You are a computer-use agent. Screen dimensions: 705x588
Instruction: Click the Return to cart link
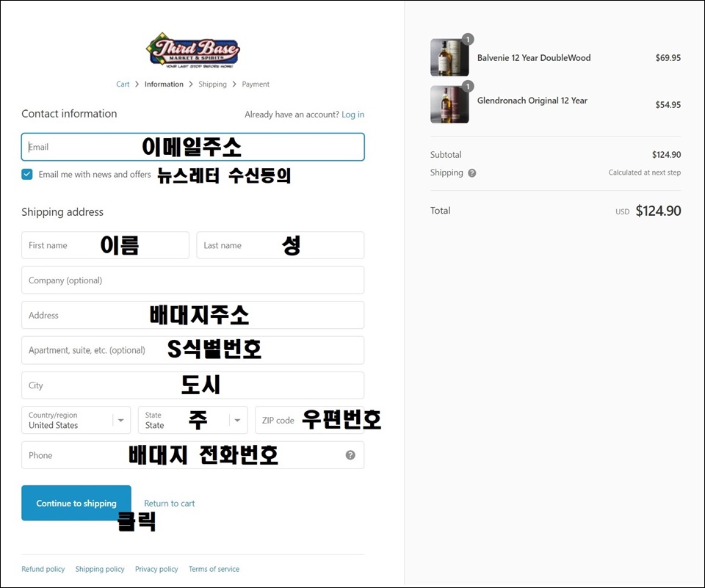click(170, 504)
